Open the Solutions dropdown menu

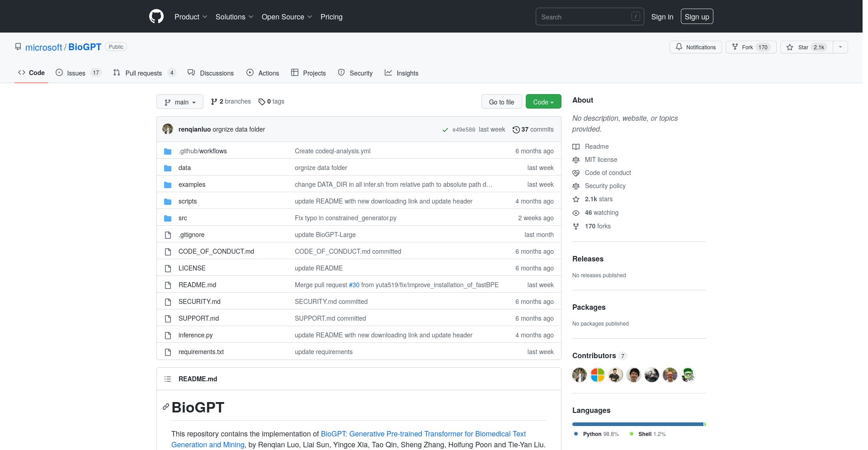(234, 17)
